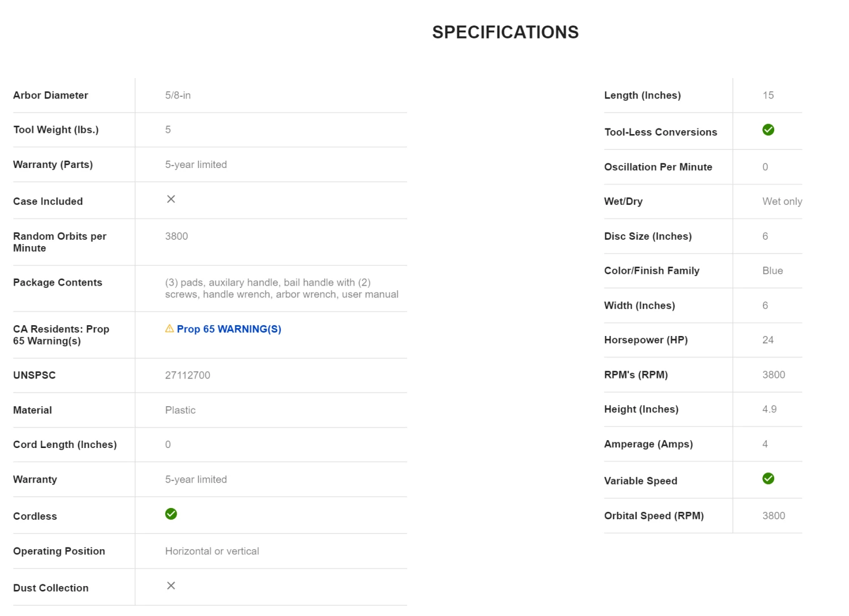
Task: Click the Operating Position value text
Action: click(x=212, y=551)
